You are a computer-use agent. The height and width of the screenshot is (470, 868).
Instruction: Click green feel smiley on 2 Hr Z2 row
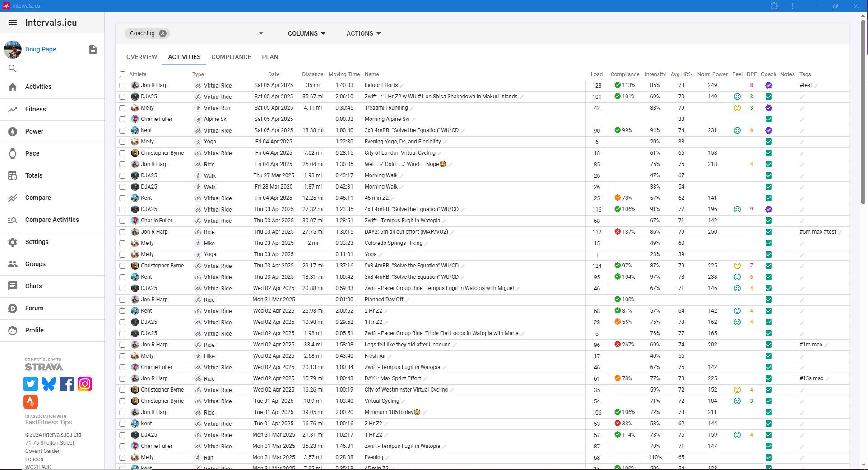point(737,311)
